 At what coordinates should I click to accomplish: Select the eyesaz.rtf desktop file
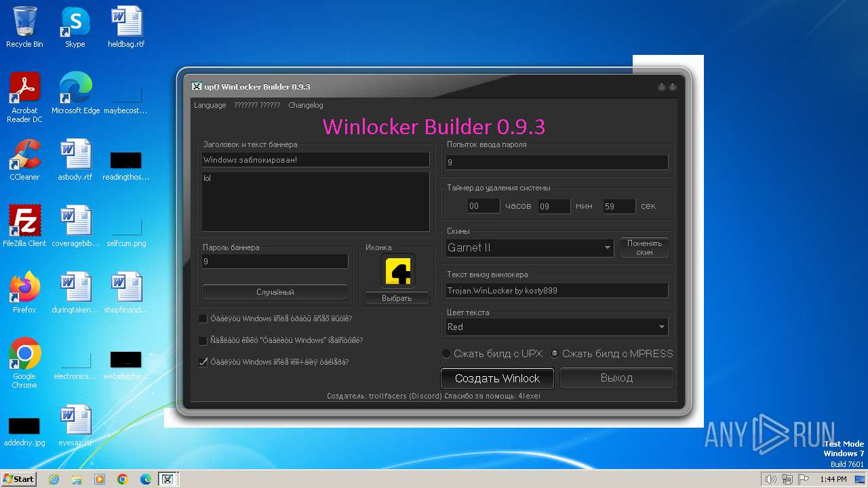75,426
